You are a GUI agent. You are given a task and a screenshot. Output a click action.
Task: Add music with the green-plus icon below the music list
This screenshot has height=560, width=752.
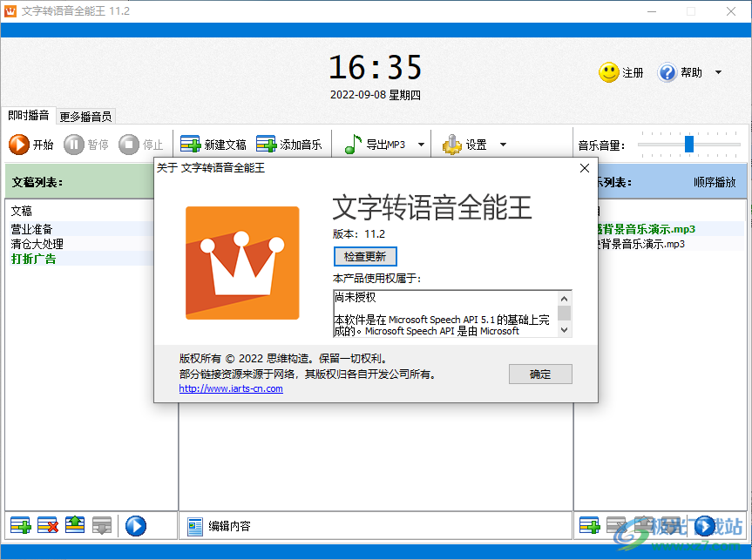coord(589,526)
